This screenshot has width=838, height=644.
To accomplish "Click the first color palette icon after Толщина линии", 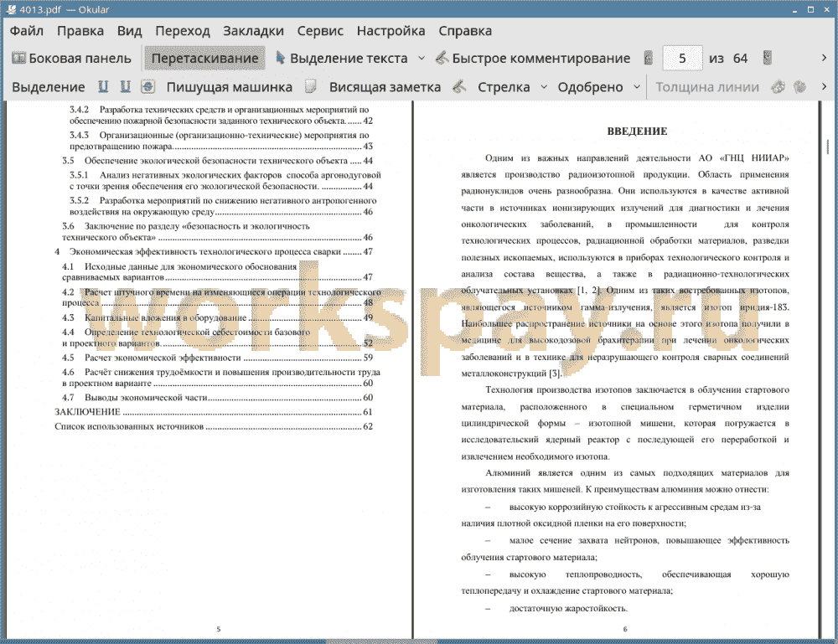I will 778,87.
